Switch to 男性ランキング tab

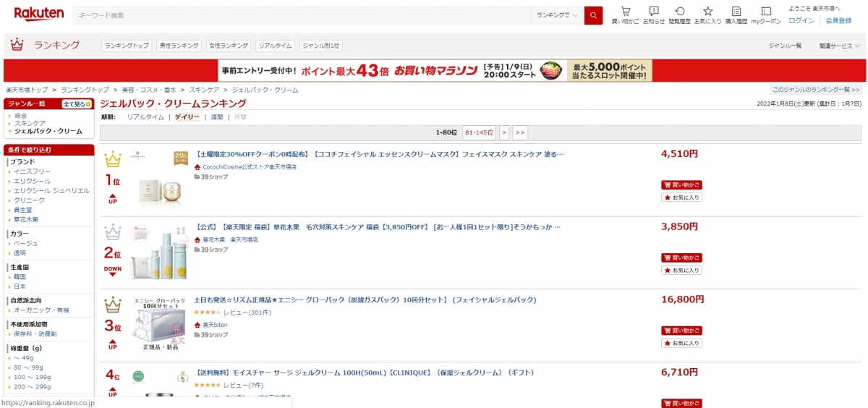(179, 46)
